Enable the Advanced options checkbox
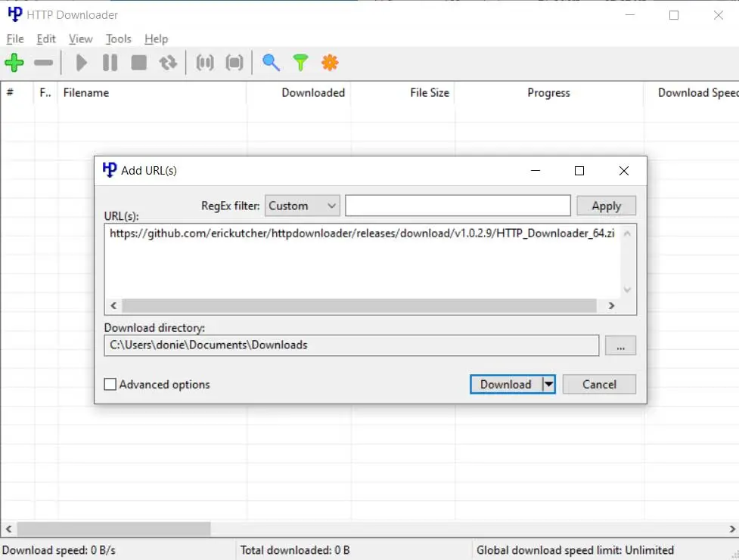This screenshot has width=739, height=560. coord(110,385)
